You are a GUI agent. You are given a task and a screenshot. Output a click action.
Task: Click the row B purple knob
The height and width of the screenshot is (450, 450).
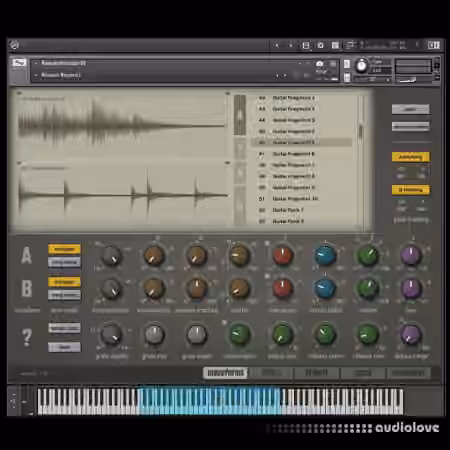pos(411,288)
